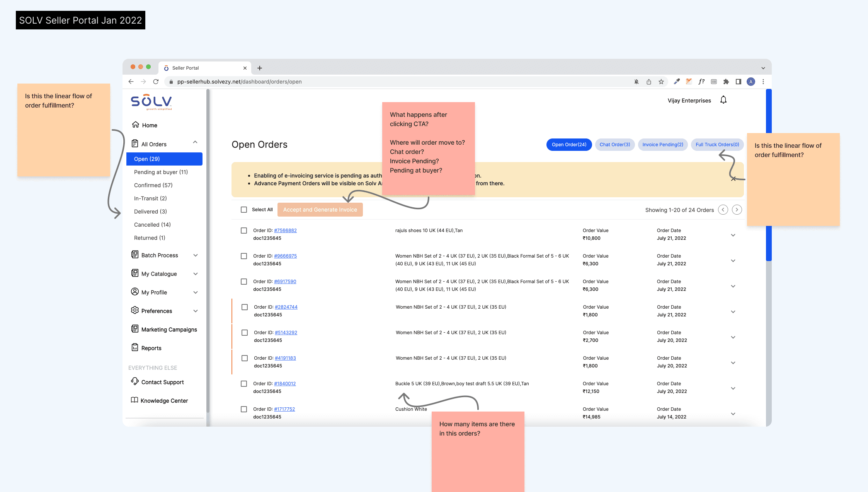This screenshot has height=492, width=868.
Task: Check the box for order #4191183
Action: 245,358
